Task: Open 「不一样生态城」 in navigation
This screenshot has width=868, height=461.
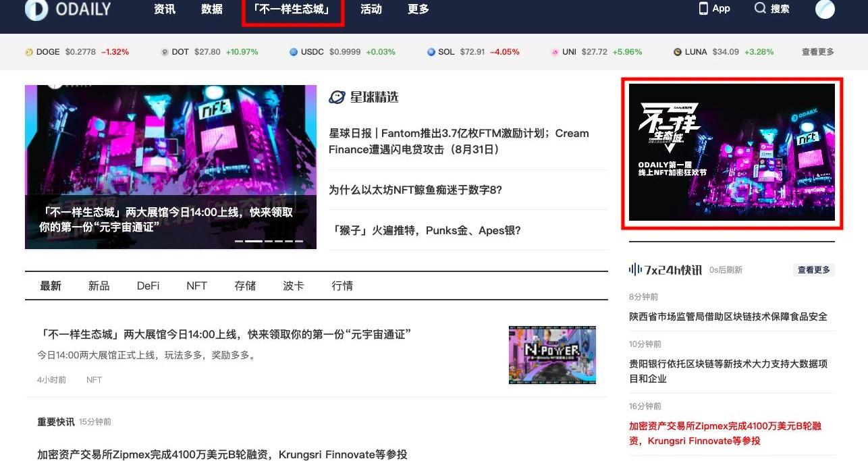Action: 292,9
